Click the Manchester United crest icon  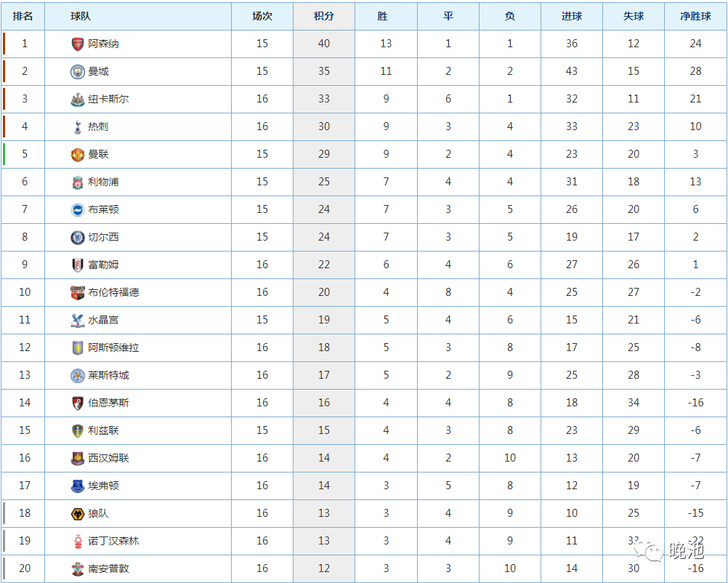(78, 154)
